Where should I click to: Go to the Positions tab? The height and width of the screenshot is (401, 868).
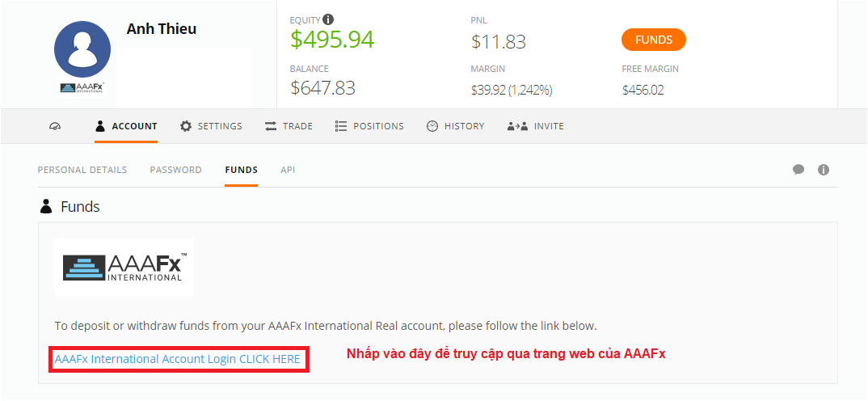point(369,126)
